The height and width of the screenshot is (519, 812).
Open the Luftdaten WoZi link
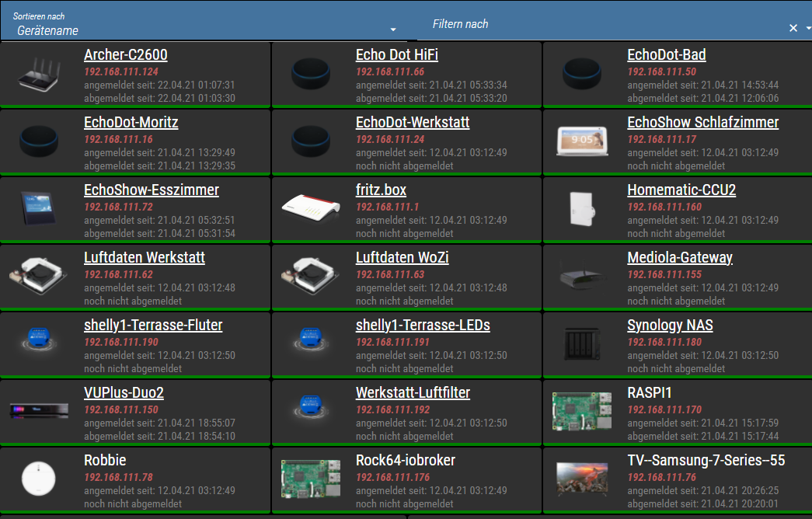click(x=402, y=257)
